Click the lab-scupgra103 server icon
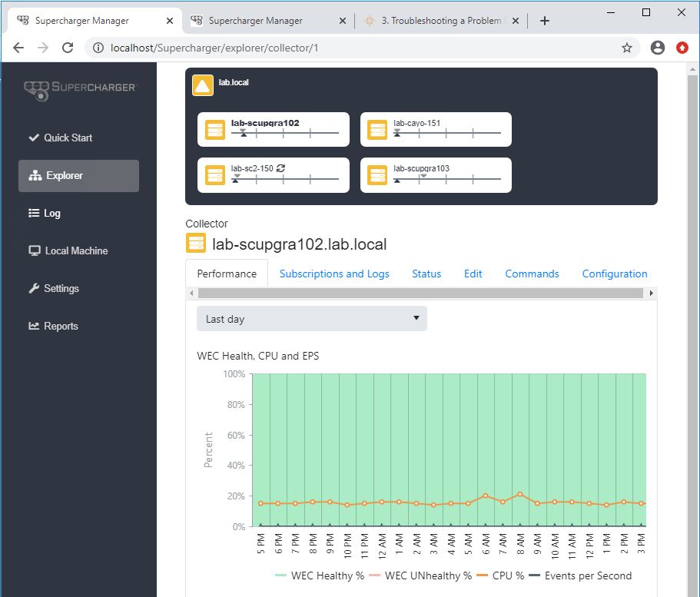Image resolution: width=700 pixels, height=597 pixels. (377, 175)
